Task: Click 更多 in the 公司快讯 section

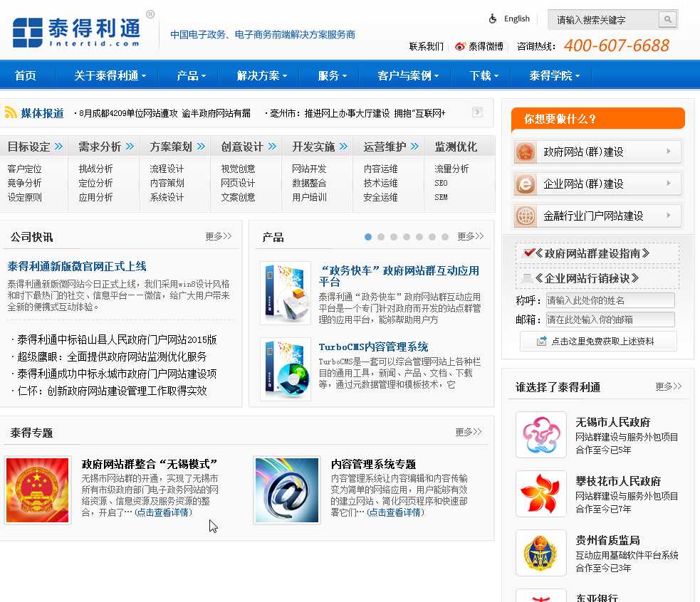Action: click(x=219, y=236)
